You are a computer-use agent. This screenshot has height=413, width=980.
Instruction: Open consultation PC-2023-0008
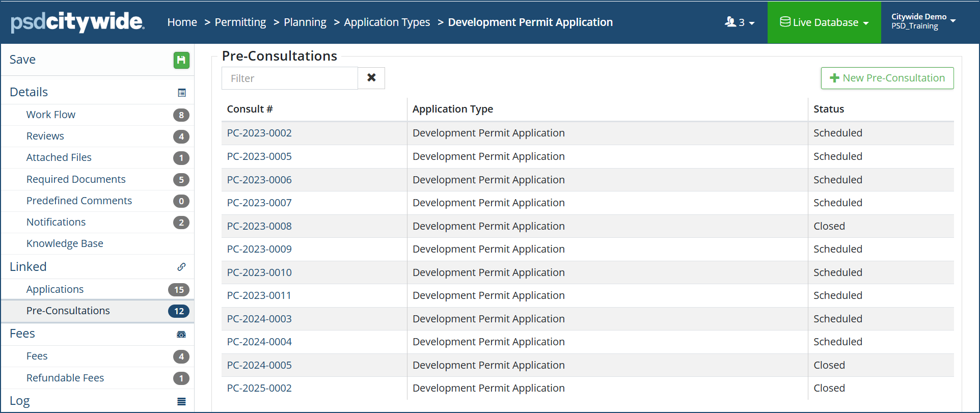(259, 226)
